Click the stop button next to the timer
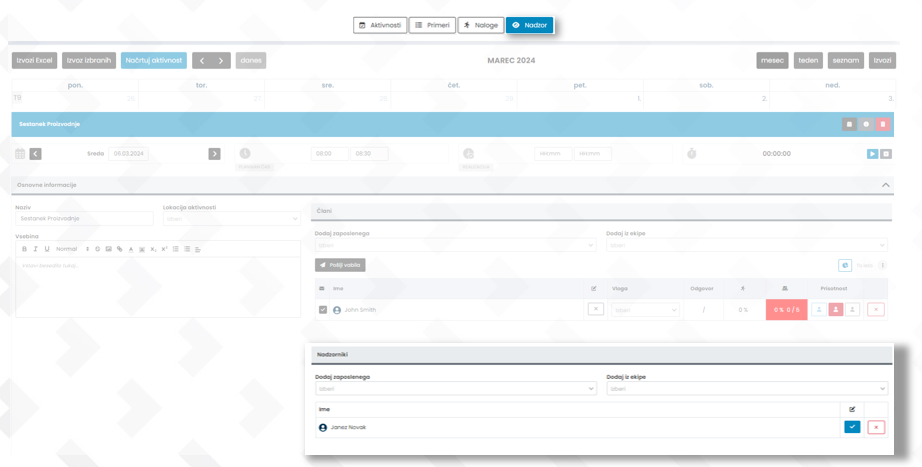 coord(886,154)
